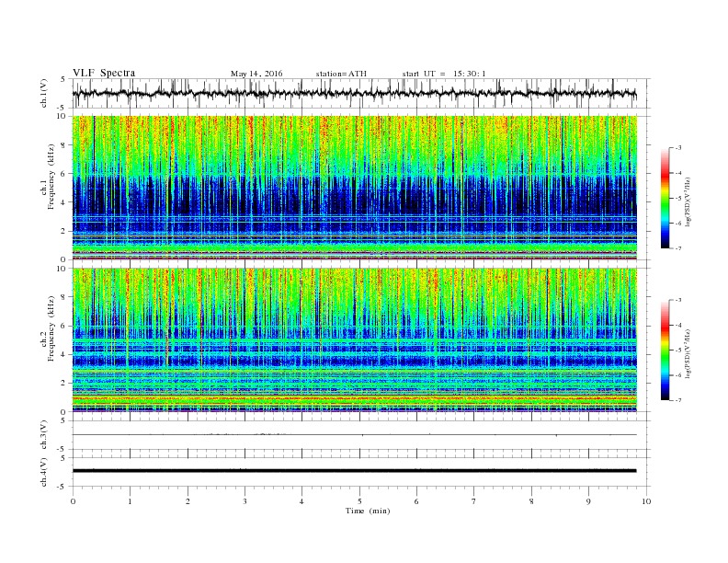Image resolution: width=728 pixels, height=563 pixels.
Task: Click the "VLF Spectra" plot title
Action: (x=104, y=73)
